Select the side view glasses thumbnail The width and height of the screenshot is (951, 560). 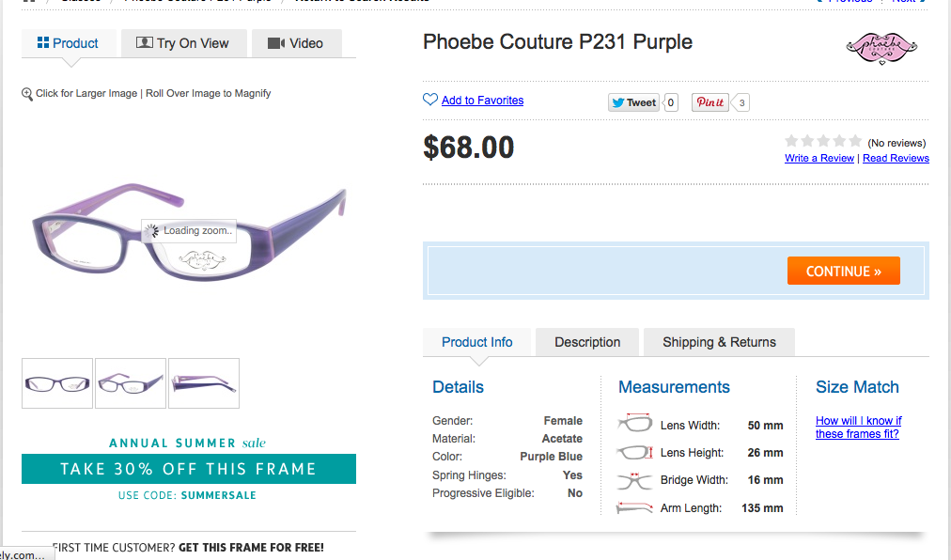204,383
